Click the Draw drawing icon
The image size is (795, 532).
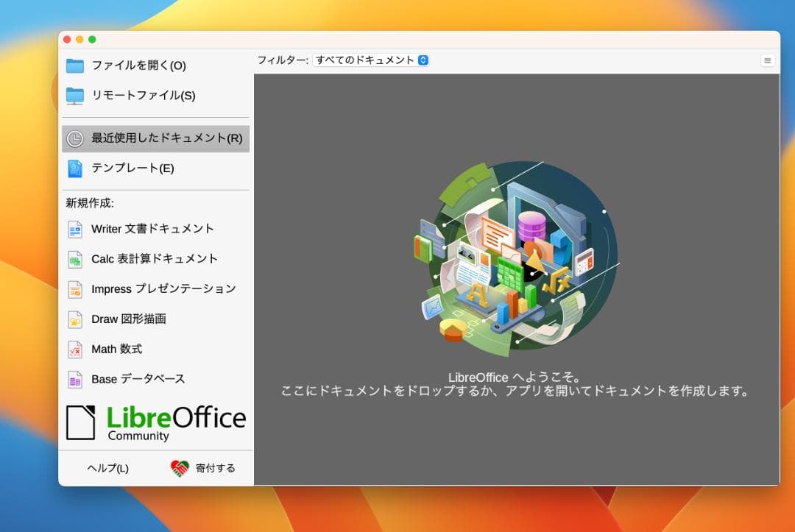pyautogui.click(x=75, y=319)
